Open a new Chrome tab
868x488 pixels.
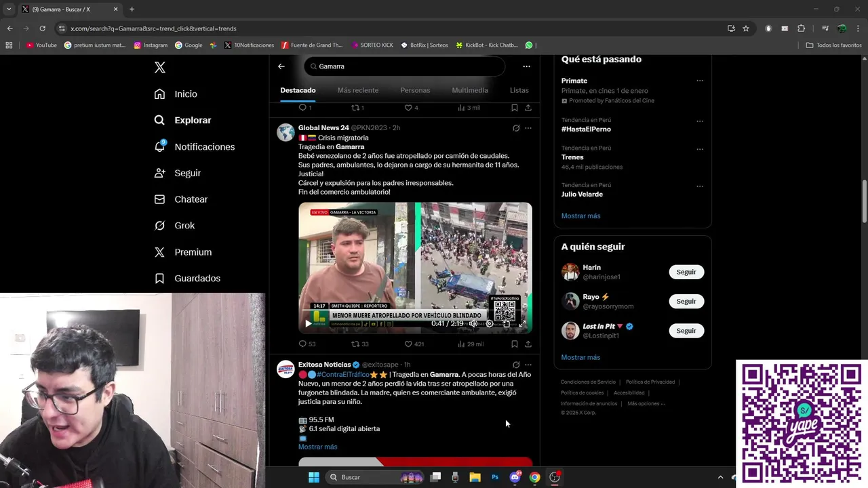[x=132, y=9]
